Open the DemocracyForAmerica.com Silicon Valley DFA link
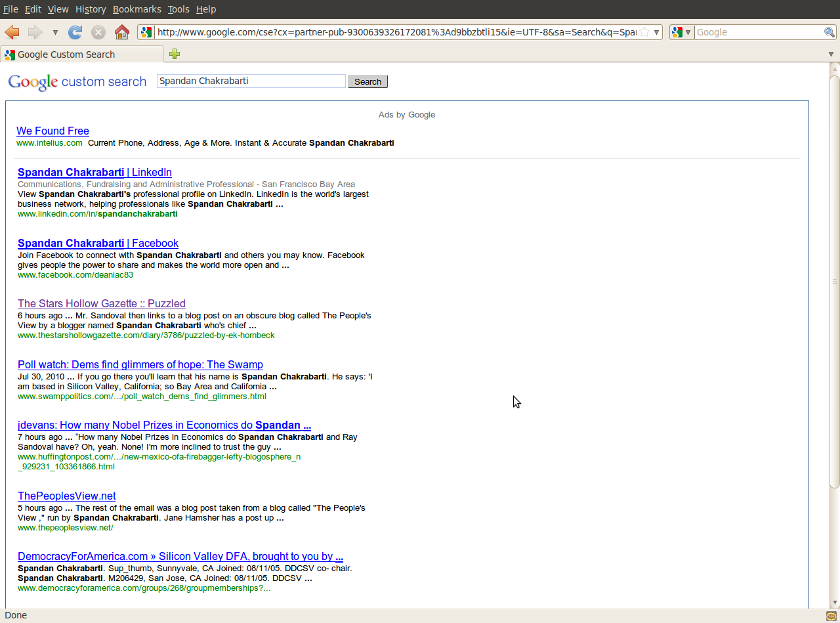This screenshot has width=840, height=623. (180, 557)
